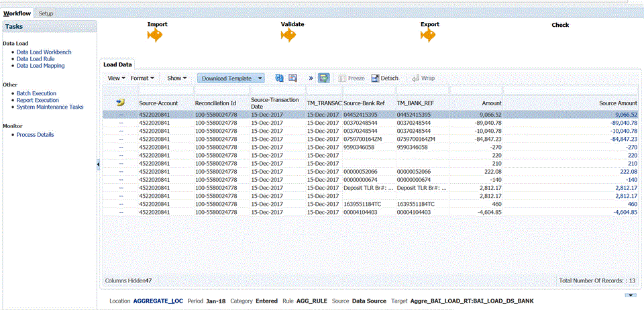Expand the bottom-right status bar arrow
The height and width of the screenshot is (310, 644).
click(x=630, y=295)
